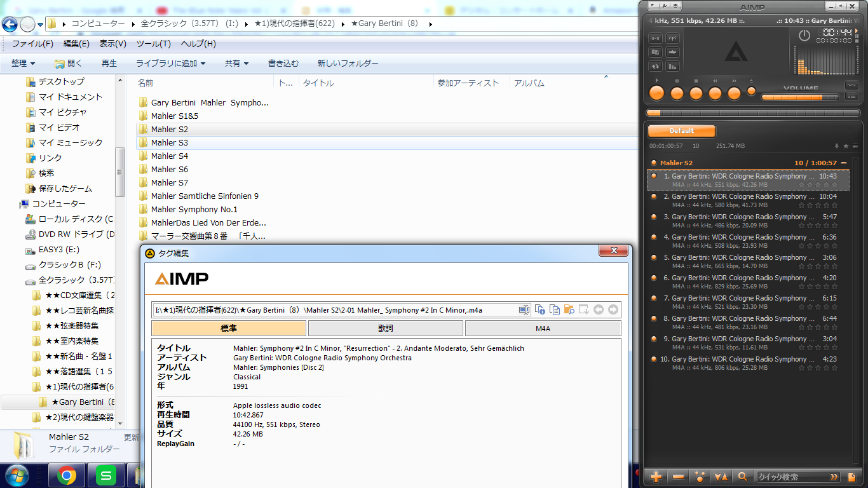Click the rename file icon in tag editor
The width and height of the screenshot is (868, 488).
(524, 309)
